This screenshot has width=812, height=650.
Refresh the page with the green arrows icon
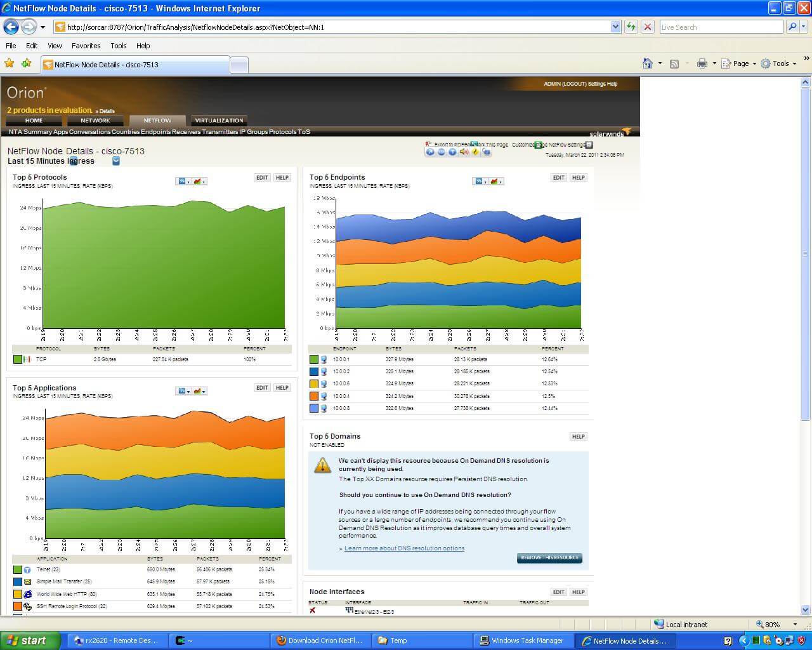coord(631,27)
